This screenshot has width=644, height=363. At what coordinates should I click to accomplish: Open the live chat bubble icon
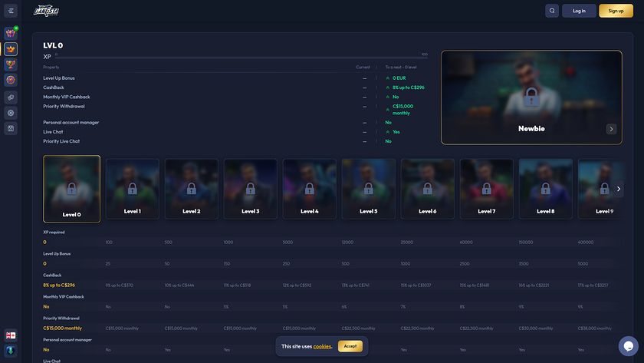click(628, 346)
